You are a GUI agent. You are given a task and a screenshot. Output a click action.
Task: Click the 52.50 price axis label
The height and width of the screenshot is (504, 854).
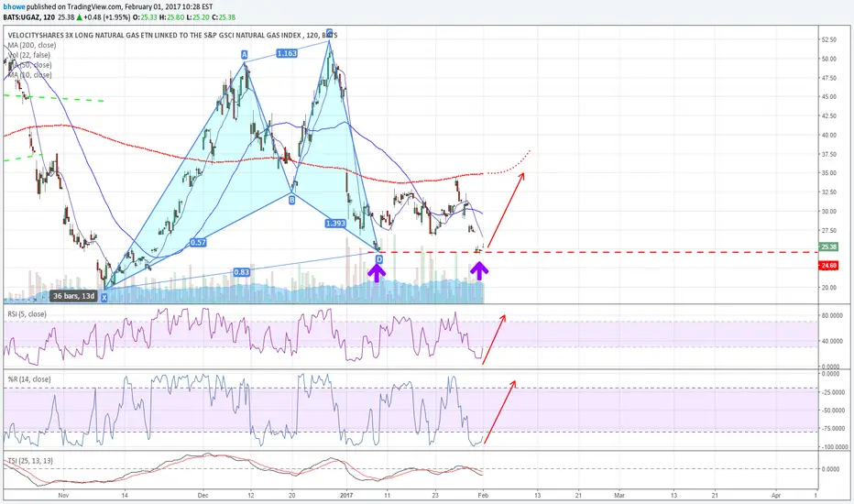[x=829, y=39]
